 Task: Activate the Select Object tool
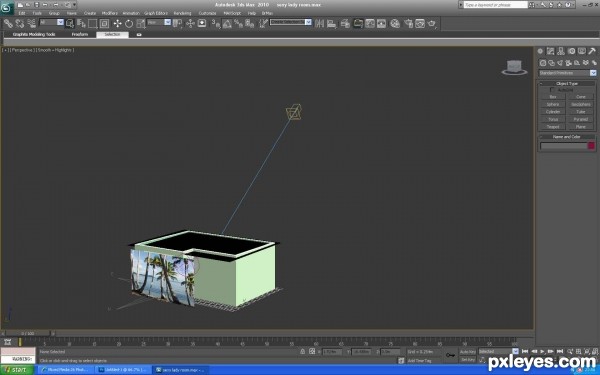click(70, 24)
